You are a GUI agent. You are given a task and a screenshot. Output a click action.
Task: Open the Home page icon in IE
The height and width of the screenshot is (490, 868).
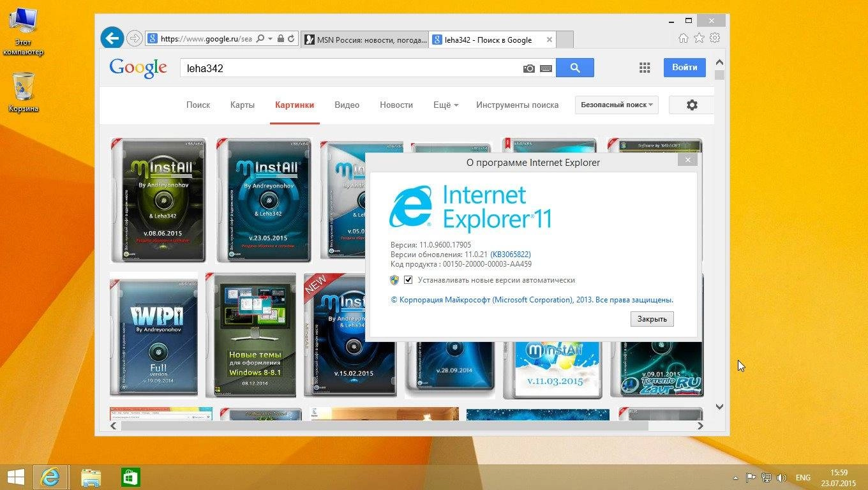tap(684, 38)
